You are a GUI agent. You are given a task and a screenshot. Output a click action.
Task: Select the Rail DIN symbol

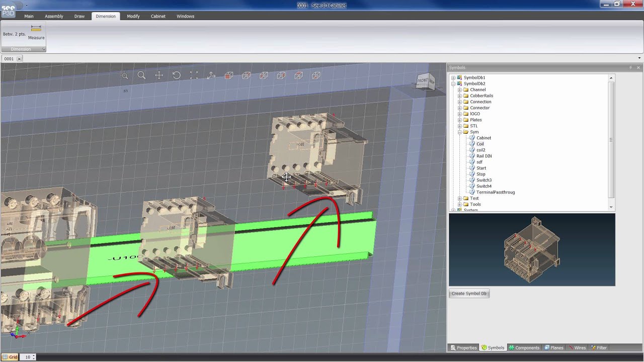[484, 156]
